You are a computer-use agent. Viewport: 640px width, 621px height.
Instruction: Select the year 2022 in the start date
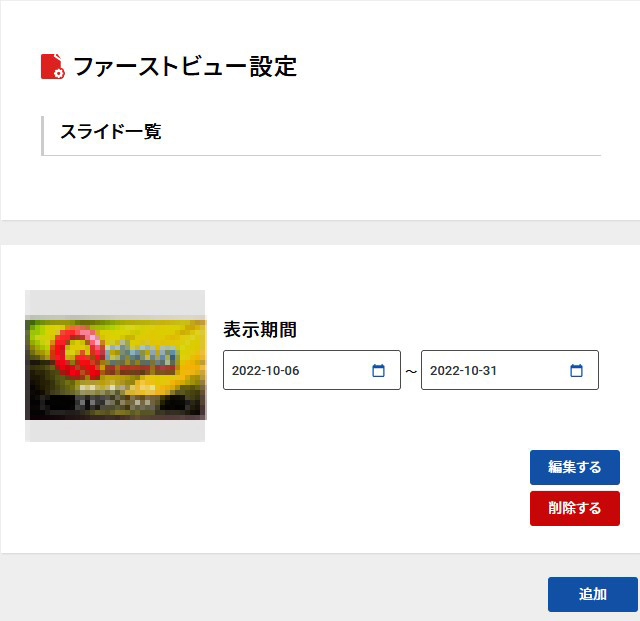click(x=247, y=371)
